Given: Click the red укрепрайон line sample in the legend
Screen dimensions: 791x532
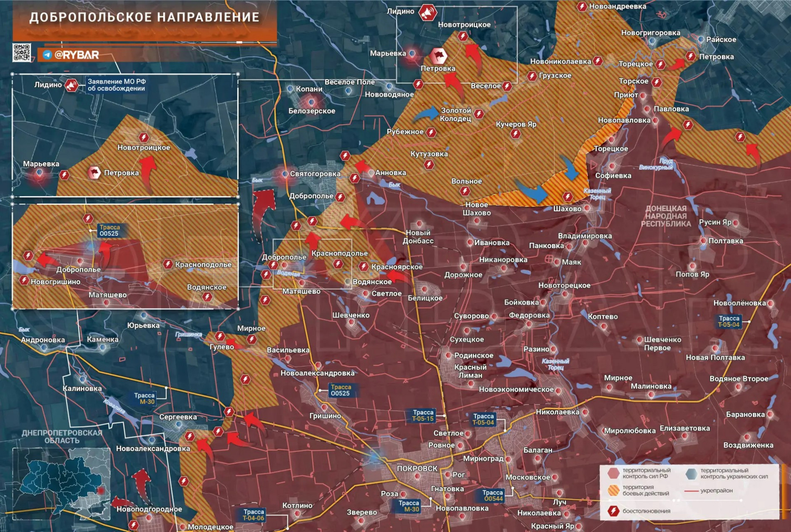Looking at the screenshot, I should coord(692,491).
